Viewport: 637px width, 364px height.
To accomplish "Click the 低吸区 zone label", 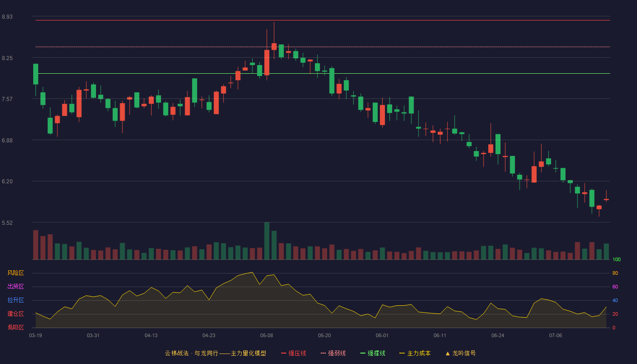I will [x=15, y=327].
